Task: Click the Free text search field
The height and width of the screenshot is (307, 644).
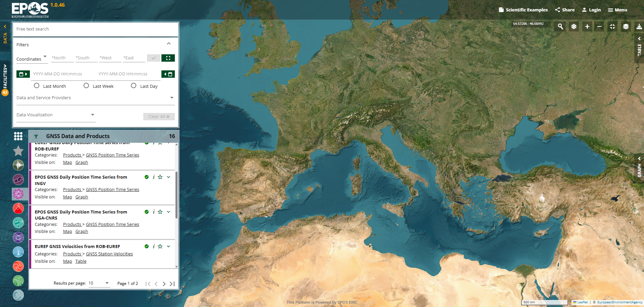Action: click(95, 29)
